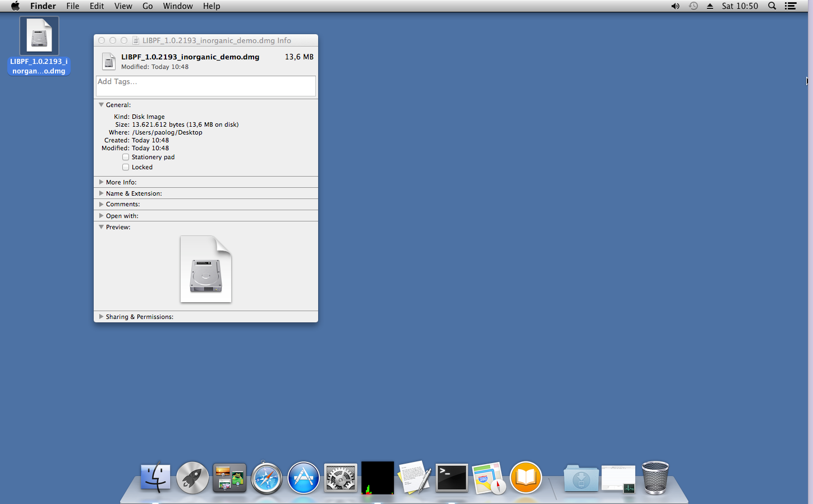
Task: Open System Preferences in the Dock
Action: coord(341,478)
